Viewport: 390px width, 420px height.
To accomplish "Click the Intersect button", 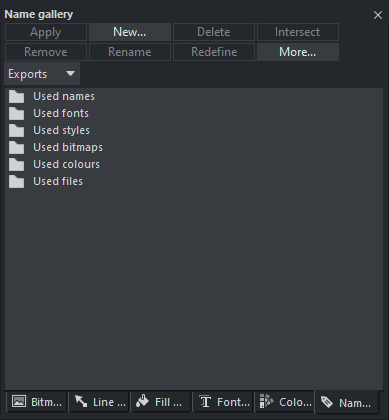I will point(298,32).
